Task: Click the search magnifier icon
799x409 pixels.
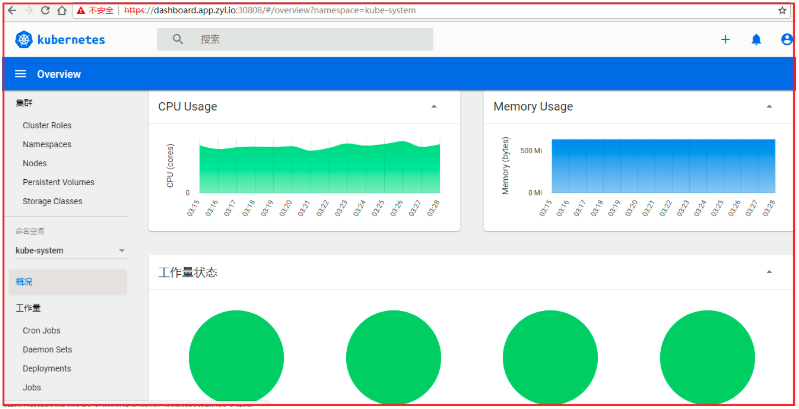Action: 178,39
